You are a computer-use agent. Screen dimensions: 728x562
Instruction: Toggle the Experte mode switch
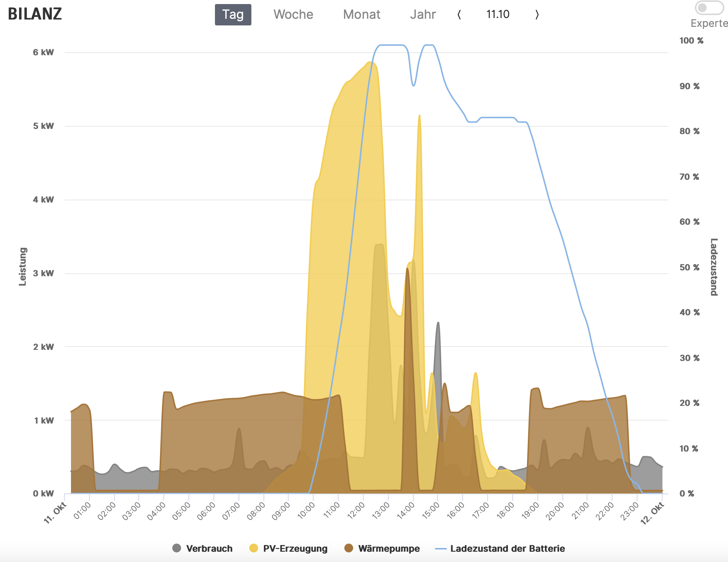pyautogui.click(x=709, y=8)
